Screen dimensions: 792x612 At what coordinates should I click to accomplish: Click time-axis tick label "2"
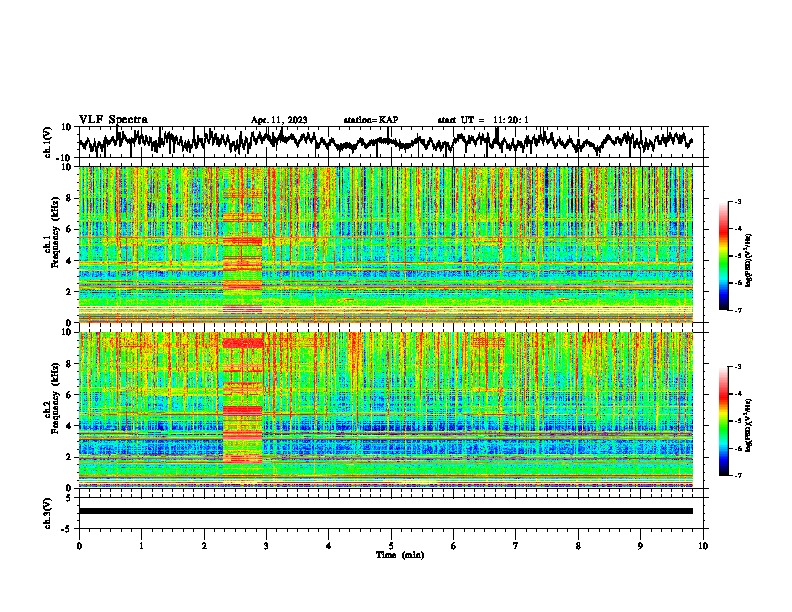point(204,546)
